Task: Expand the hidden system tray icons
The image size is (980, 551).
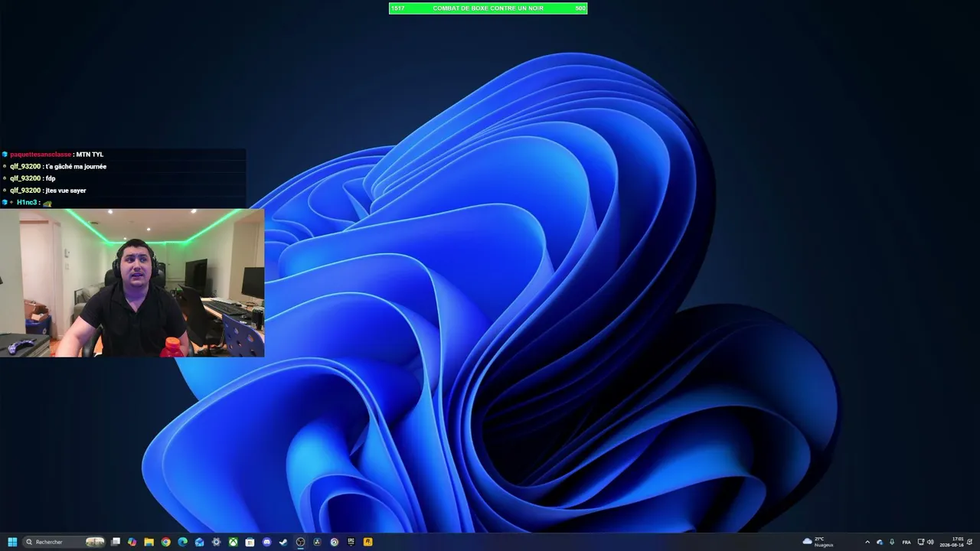Action: (x=867, y=542)
